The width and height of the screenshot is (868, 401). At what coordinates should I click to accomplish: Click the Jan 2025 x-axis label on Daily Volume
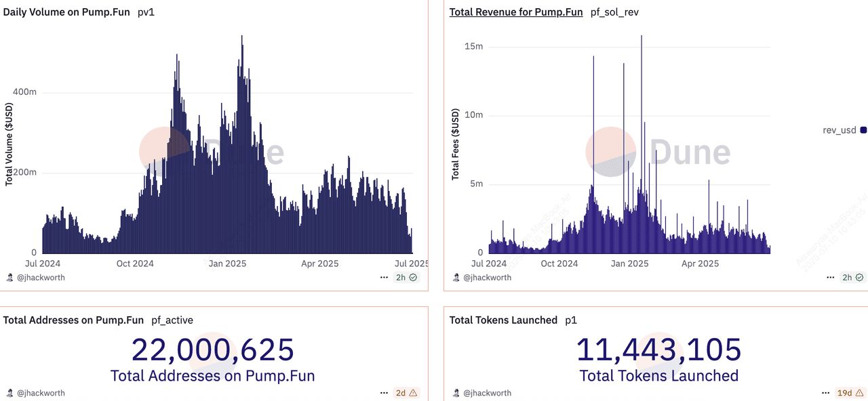(x=226, y=263)
